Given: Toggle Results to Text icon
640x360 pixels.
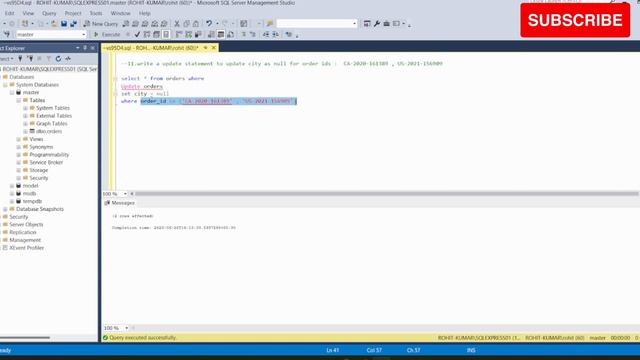Looking at the screenshot, I should tap(211, 35).
